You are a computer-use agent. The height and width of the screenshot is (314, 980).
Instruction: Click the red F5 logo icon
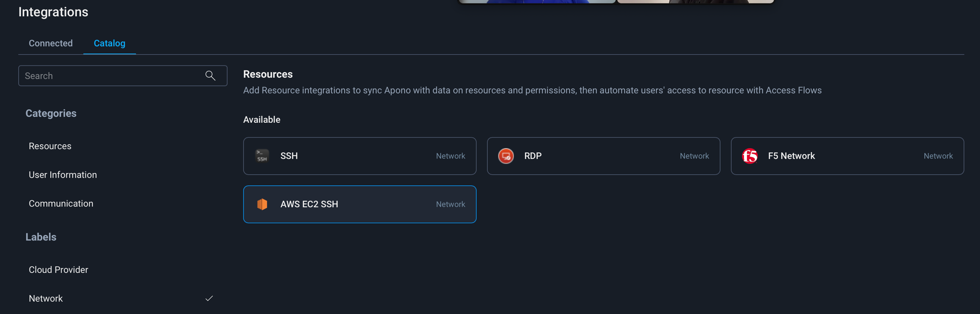tap(749, 156)
